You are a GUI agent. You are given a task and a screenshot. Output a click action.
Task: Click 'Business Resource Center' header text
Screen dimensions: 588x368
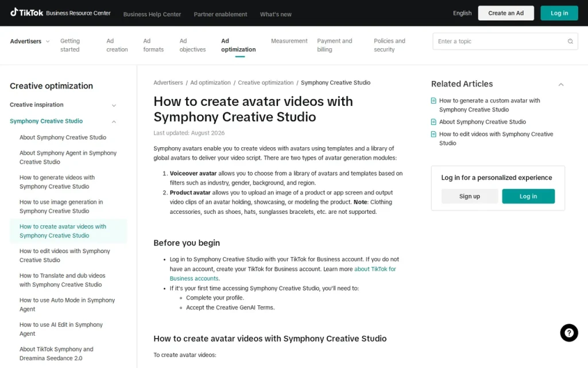click(x=78, y=13)
